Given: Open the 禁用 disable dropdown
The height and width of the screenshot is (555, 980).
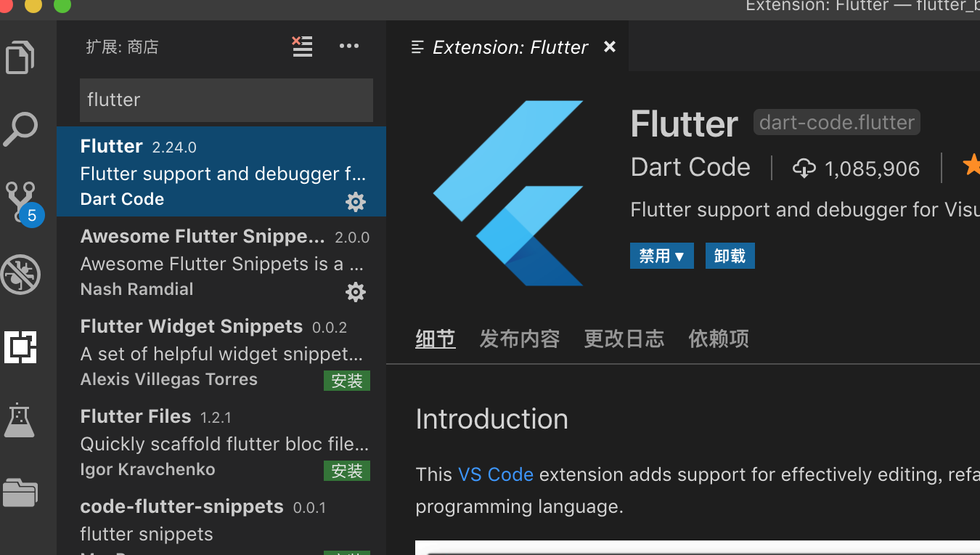Looking at the screenshot, I should [x=661, y=256].
